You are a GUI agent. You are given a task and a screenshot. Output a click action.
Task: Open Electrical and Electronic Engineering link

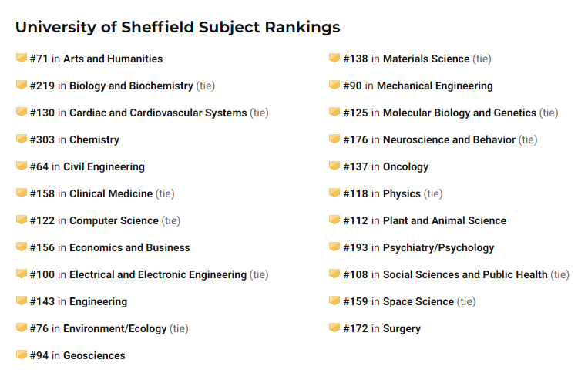[x=158, y=275]
